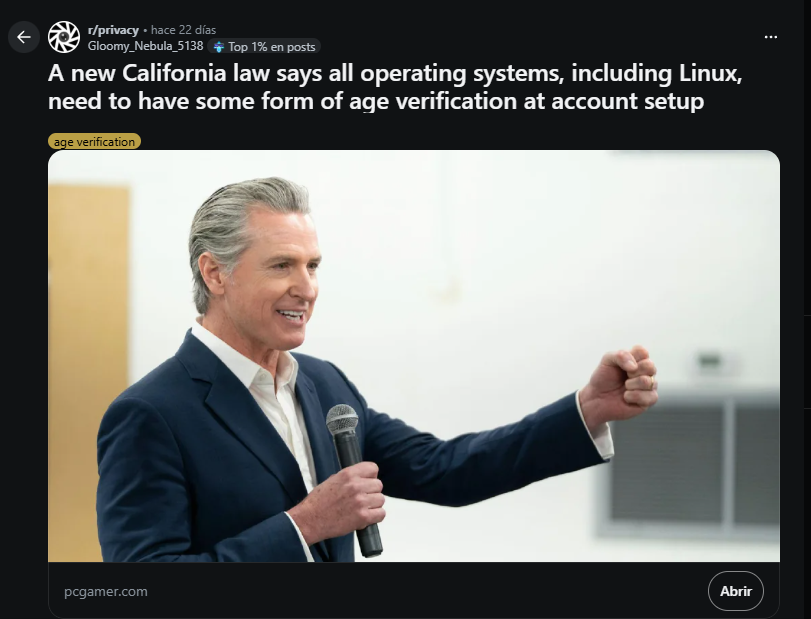Click the wall air vent in the photo
The height and width of the screenshot is (619, 811).
(x=689, y=462)
